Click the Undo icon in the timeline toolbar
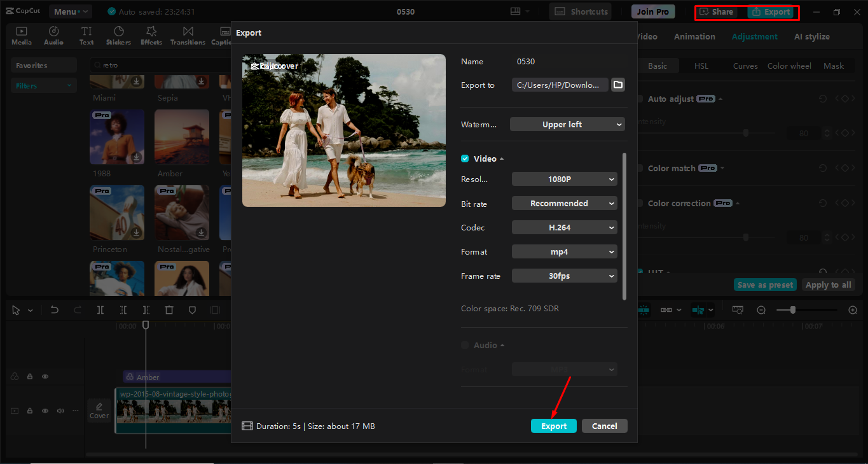This screenshot has height=464, width=868. [x=54, y=310]
